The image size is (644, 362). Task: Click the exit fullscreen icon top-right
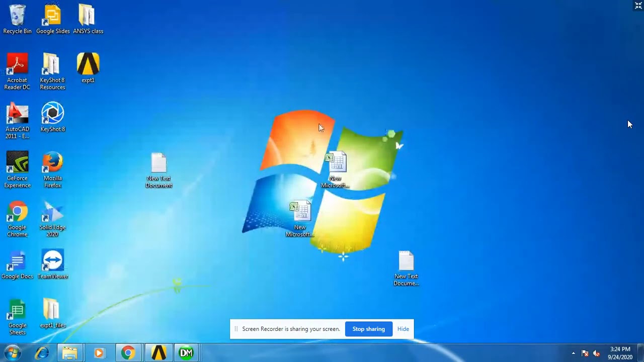click(638, 6)
